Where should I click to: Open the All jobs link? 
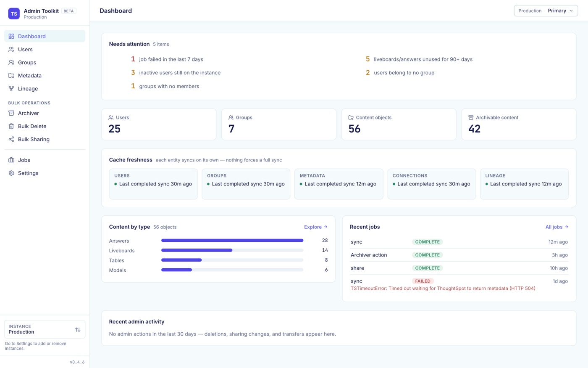[x=557, y=227]
